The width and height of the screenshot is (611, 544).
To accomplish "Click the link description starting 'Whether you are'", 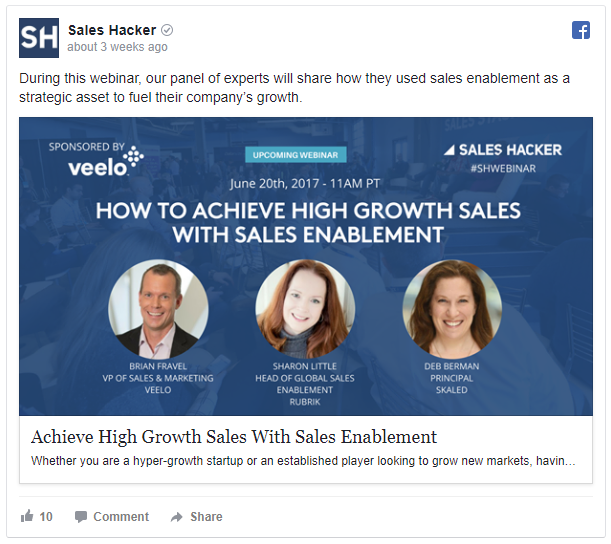I will click(303, 461).
